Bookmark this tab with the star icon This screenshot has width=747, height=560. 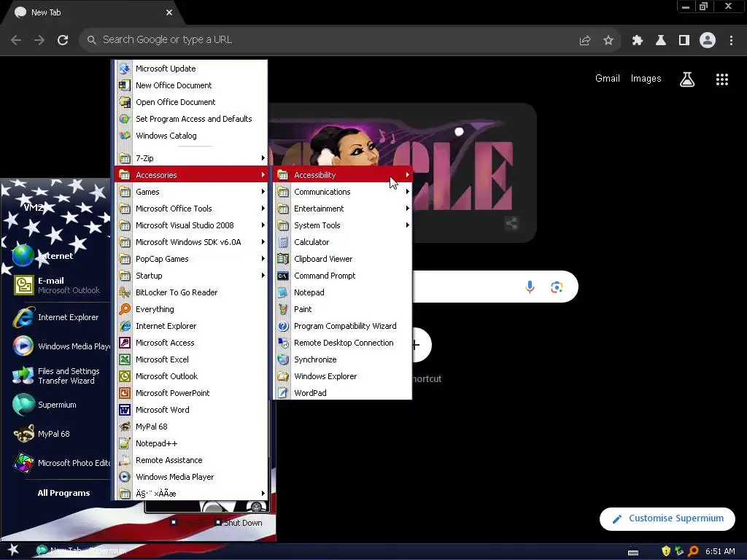tap(608, 41)
